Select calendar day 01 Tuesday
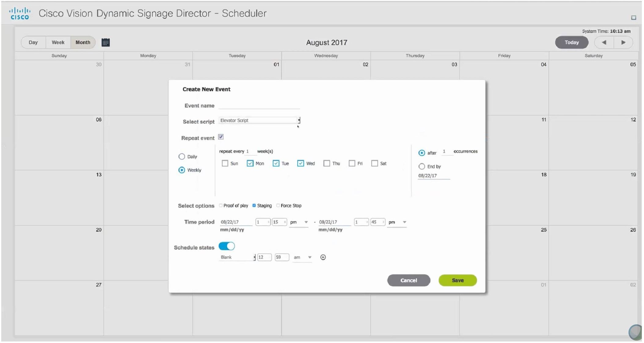644x343 pixels. click(x=237, y=70)
